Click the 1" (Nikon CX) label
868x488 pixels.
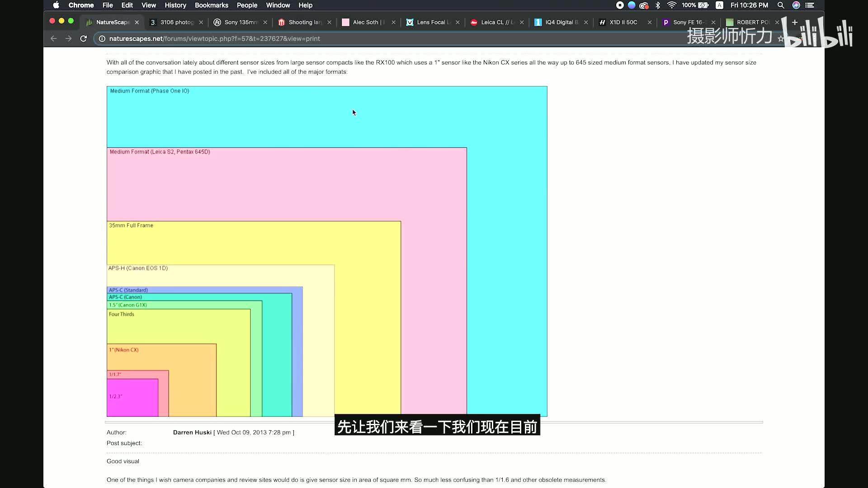point(124,350)
